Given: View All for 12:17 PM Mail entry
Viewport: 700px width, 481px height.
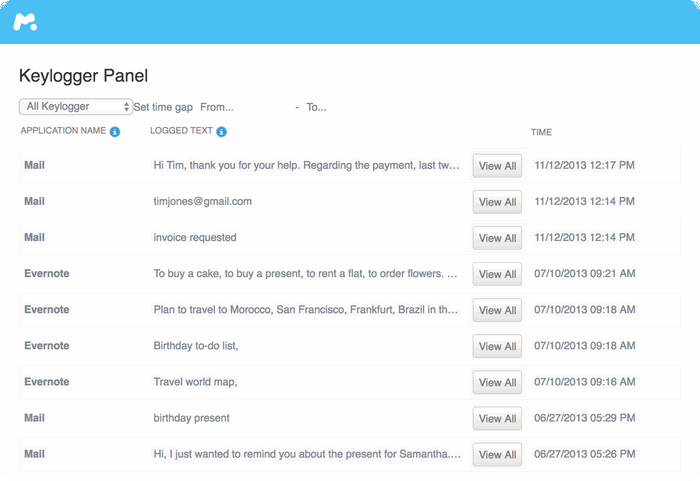Looking at the screenshot, I should 497,166.
